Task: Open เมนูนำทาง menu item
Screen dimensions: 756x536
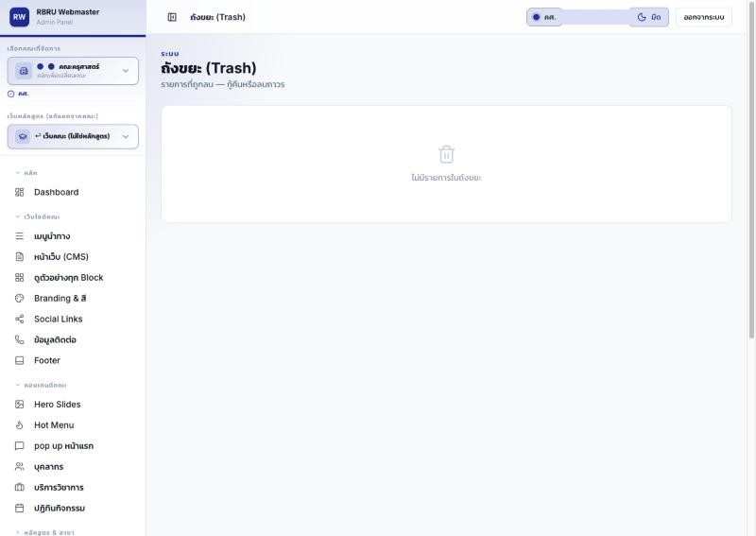Action: pos(73,236)
